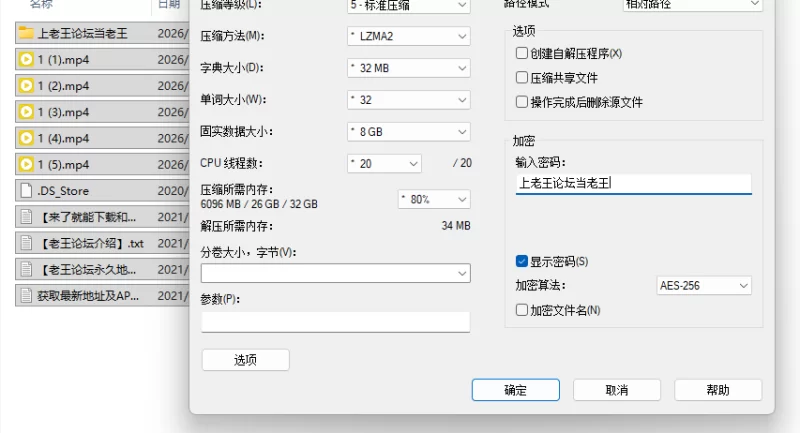Click the 1 (4).mp4 video file icon

26,138
